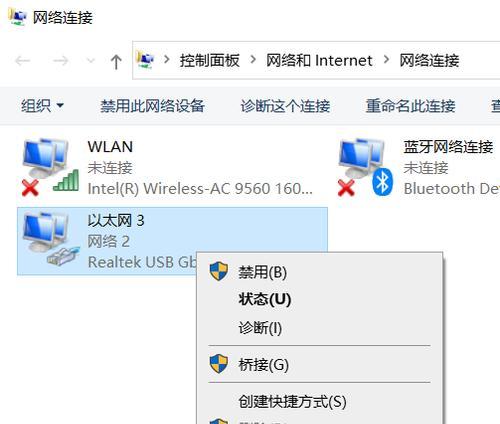This screenshot has width=500, height=424.
Task: Expand chevron after 控制面板 in address bar
Action: [253, 60]
